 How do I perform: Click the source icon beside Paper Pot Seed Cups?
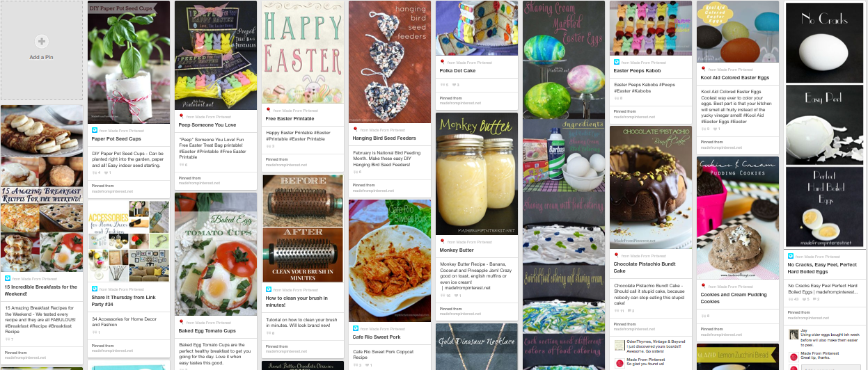click(x=95, y=131)
